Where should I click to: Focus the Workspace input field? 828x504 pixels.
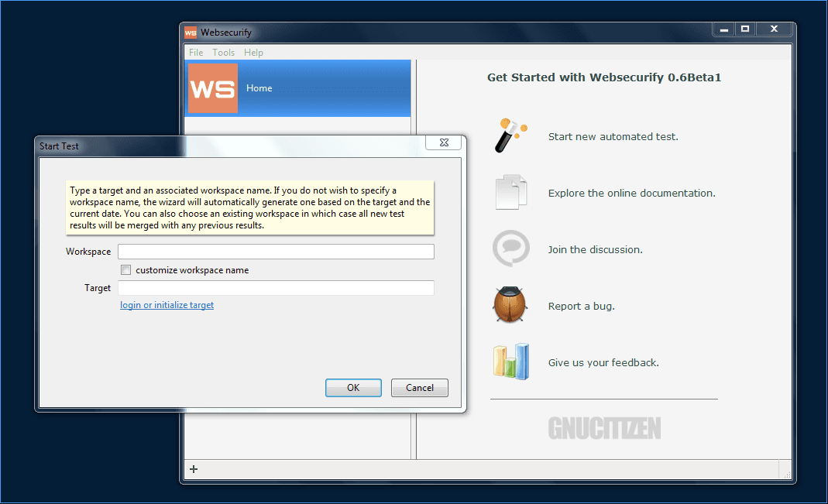click(277, 252)
